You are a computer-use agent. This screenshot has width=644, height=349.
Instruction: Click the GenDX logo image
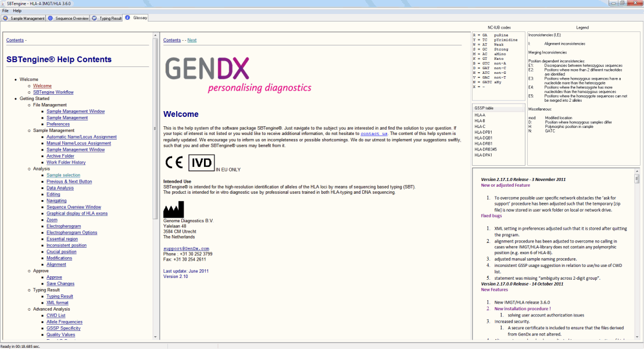(238, 74)
